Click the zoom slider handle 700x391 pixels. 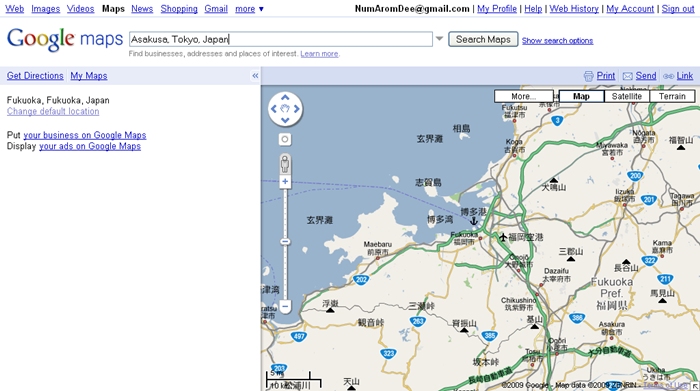pyautogui.click(x=285, y=242)
